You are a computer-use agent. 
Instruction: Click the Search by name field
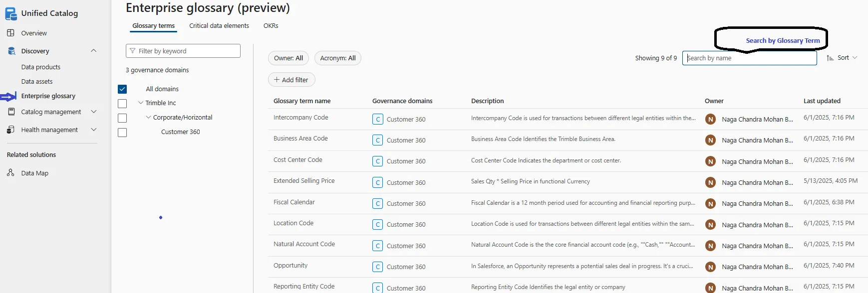(749, 58)
